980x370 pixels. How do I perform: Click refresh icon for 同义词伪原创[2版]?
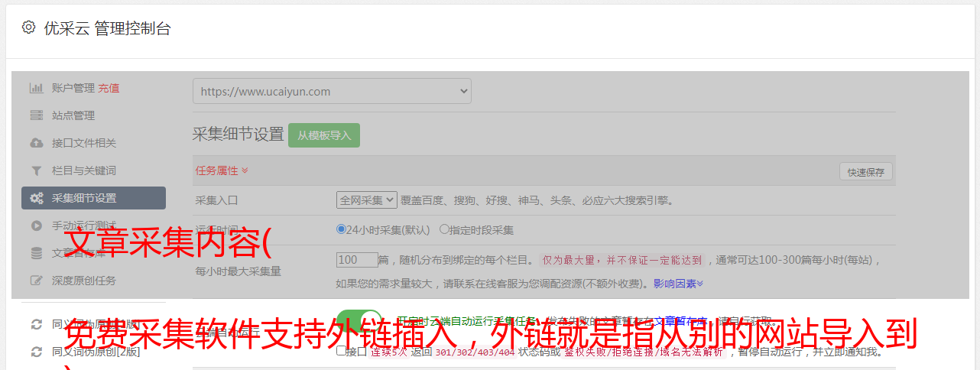[x=36, y=352]
